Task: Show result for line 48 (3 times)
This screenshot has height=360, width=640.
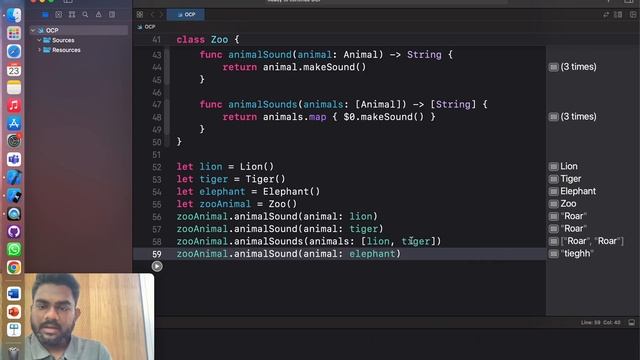Action: coord(553,117)
